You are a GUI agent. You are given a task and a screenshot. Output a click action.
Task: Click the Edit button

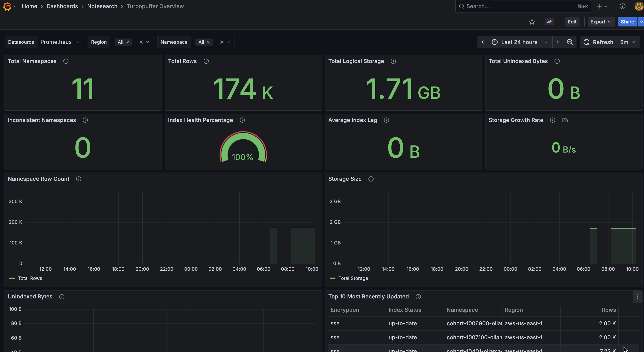[x=572, y=22]
